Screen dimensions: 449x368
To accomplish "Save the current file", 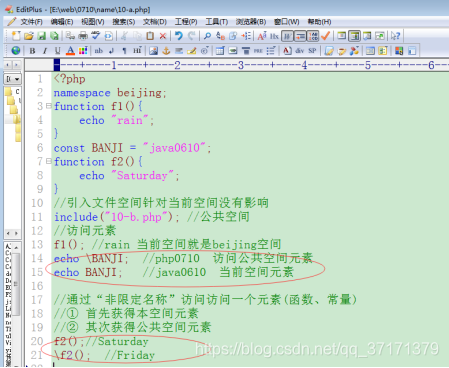I will [41, 36].
